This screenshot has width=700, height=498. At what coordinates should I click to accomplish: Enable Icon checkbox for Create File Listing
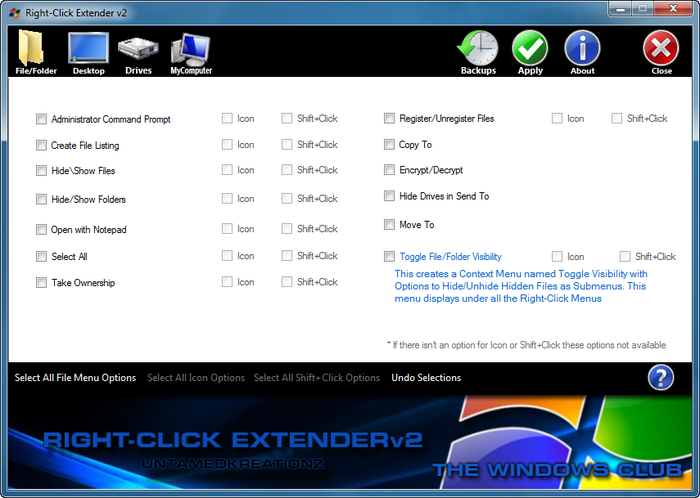pyautogui.click(x=227, y=145)
